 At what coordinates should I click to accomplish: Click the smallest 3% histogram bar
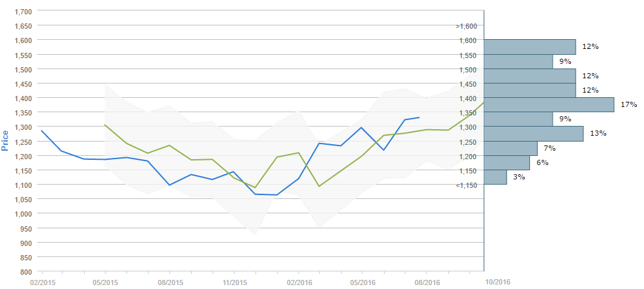click(x=495, y=177)
